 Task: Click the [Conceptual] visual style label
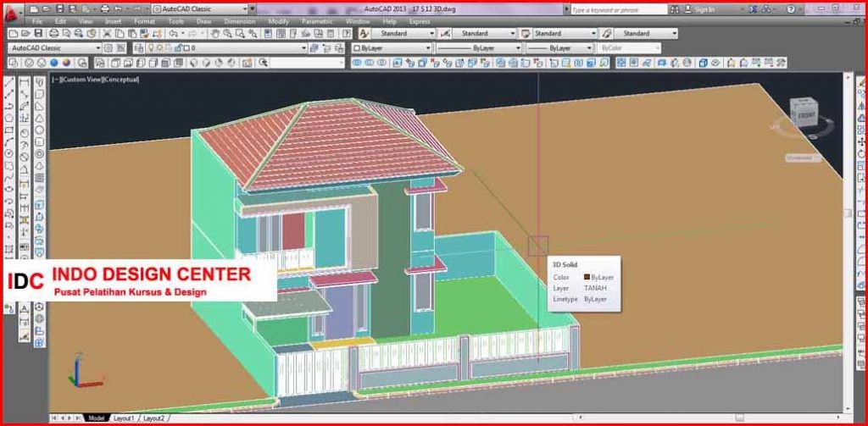[120, 80]
